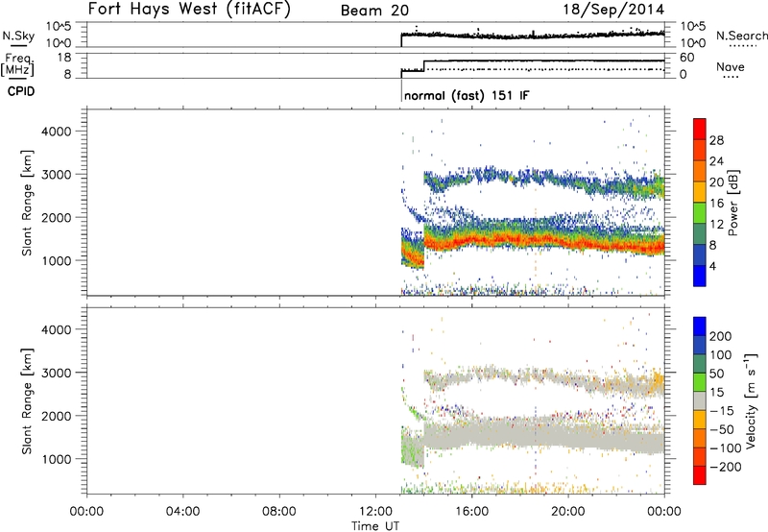Image resolution: width=768 pixels, height=532 pixels.
Task: Select the 60 tick on Nave axis
Action: [687, 58]
